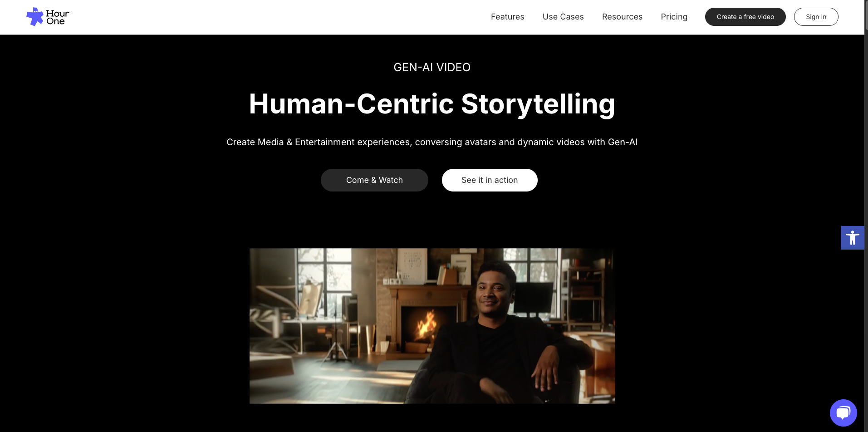Go to the Pricing page

point(674,17)
